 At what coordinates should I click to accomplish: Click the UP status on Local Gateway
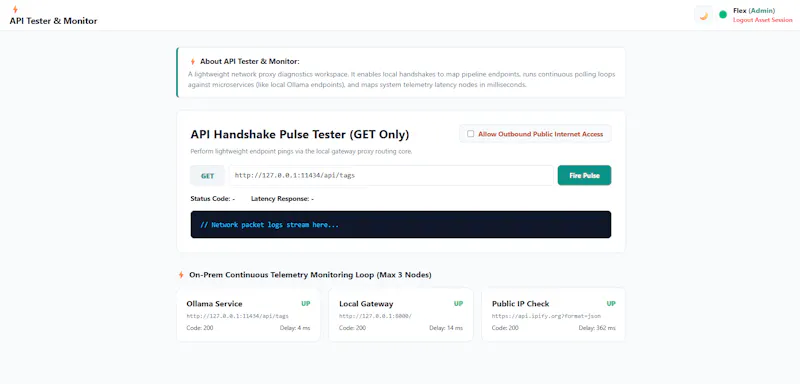[x=458, y=303]
